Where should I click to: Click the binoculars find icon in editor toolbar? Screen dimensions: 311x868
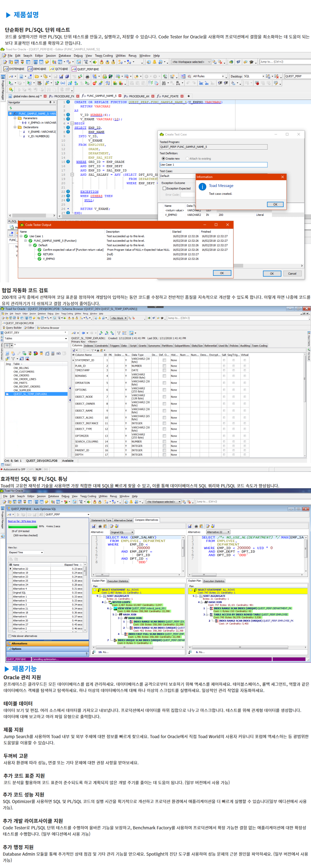pos(164,83)
